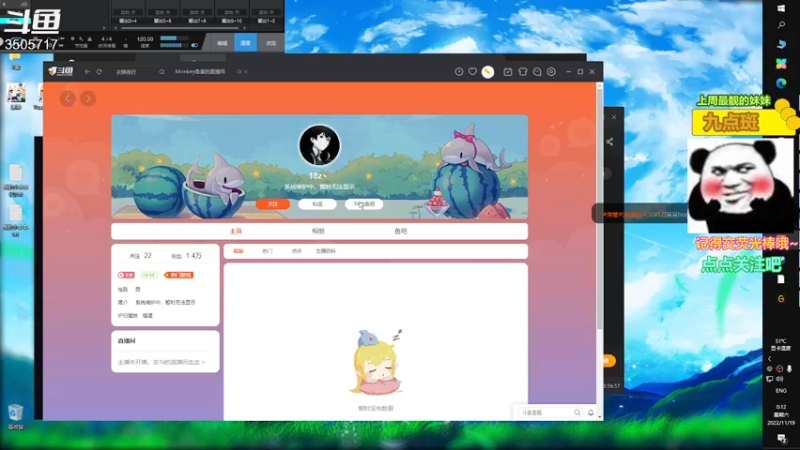Click Douyu page vertical scrollbar

click(x=599, y=209)
